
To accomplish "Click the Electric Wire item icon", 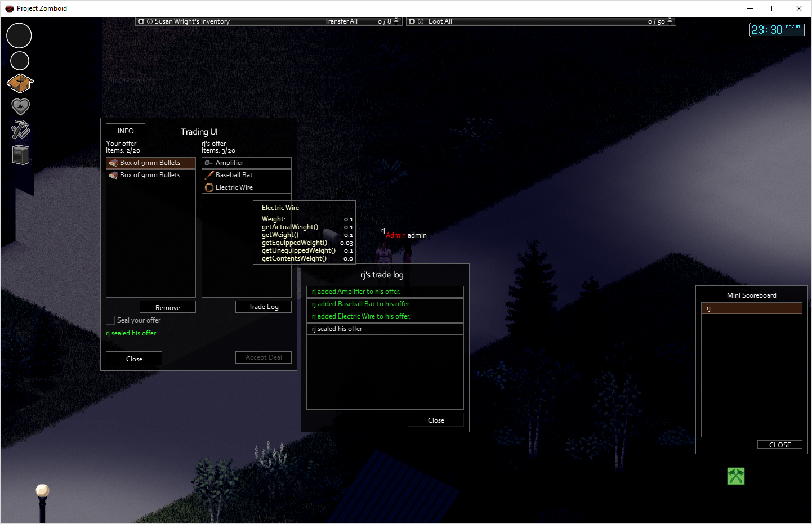I will [x=209, y=187].
